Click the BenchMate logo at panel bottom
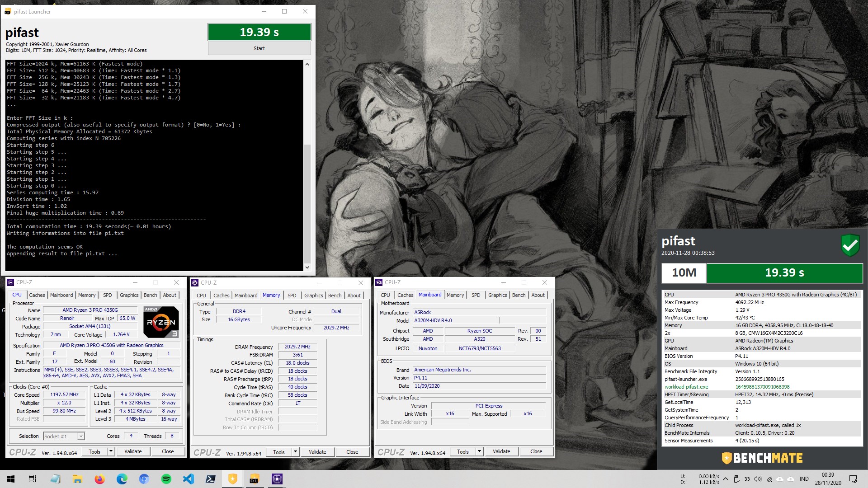The width and height of the screenshot is (868, 488). (x=762, y=458)
